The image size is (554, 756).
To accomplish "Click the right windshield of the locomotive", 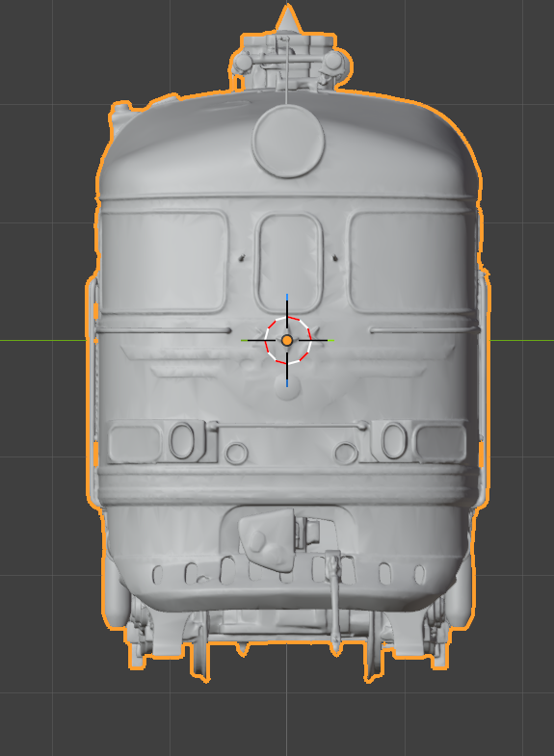I will click(409, 263).
